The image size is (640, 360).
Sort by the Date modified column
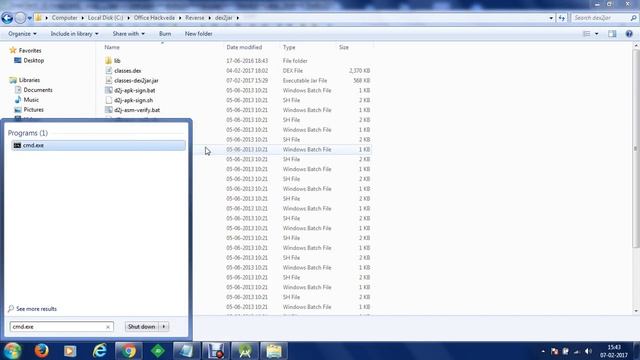click(244, 47)
